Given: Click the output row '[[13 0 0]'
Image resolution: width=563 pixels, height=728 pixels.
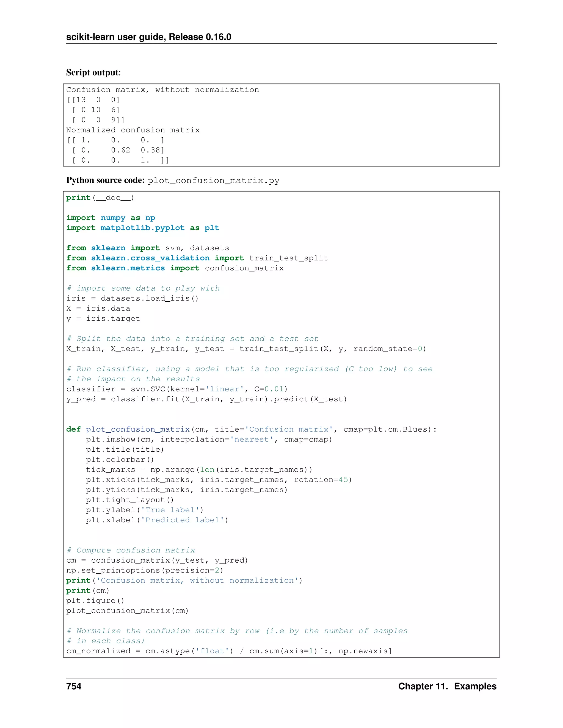Looking at the screenshot, I should coord(93,100).
